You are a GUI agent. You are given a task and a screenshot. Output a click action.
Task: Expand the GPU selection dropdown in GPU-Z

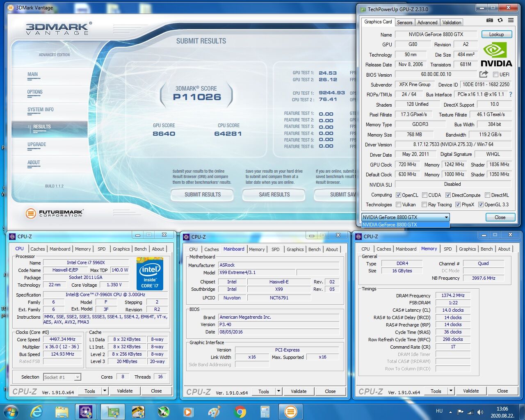pyautogui.click(x=446, y=217)
